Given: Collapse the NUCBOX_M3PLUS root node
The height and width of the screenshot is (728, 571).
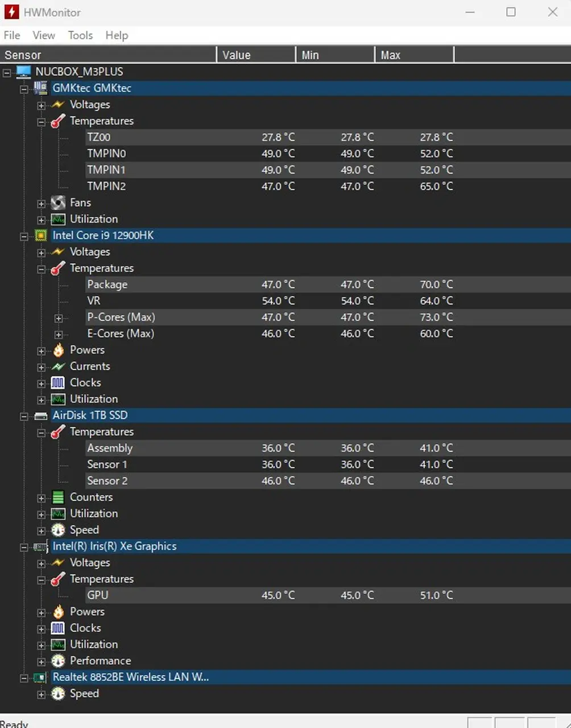Looking at the screenshot, I should click(7, 72).
